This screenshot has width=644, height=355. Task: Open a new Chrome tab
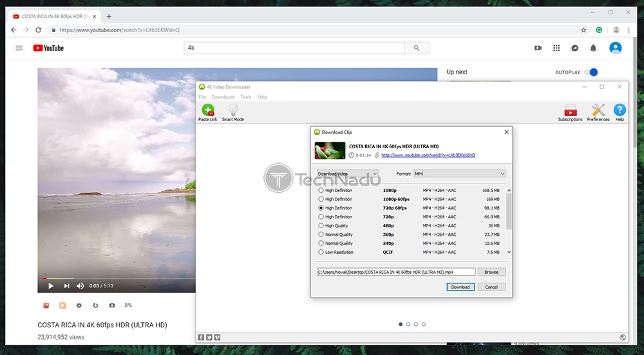pos(109,17)
